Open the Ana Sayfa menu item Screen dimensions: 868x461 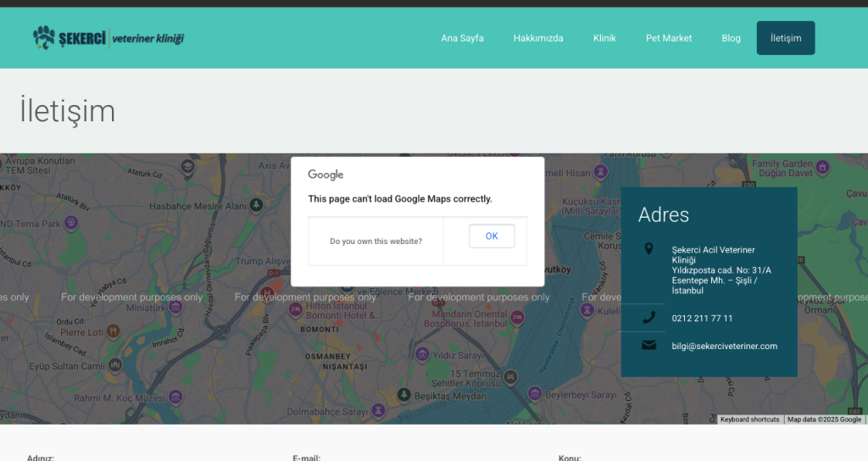[x=462, y=38]
